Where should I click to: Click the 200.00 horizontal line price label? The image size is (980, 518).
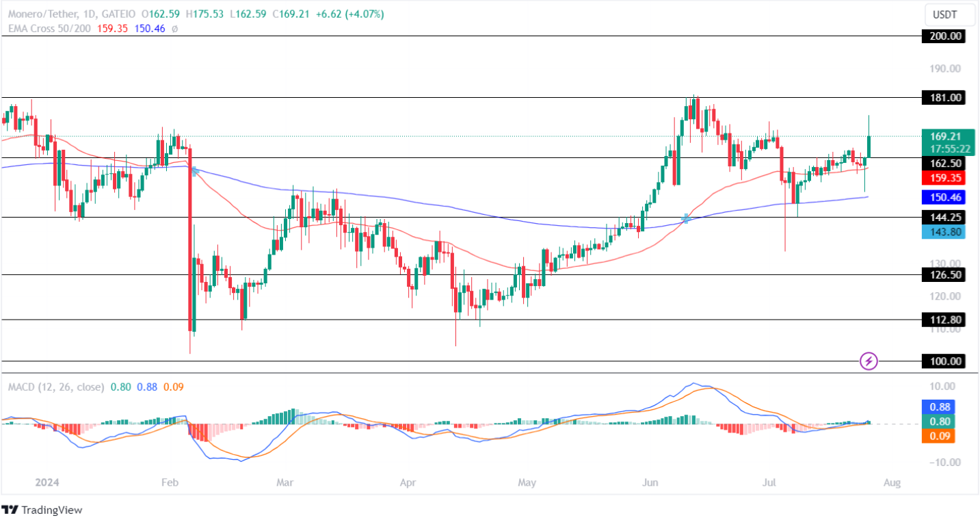pos(944,36)
